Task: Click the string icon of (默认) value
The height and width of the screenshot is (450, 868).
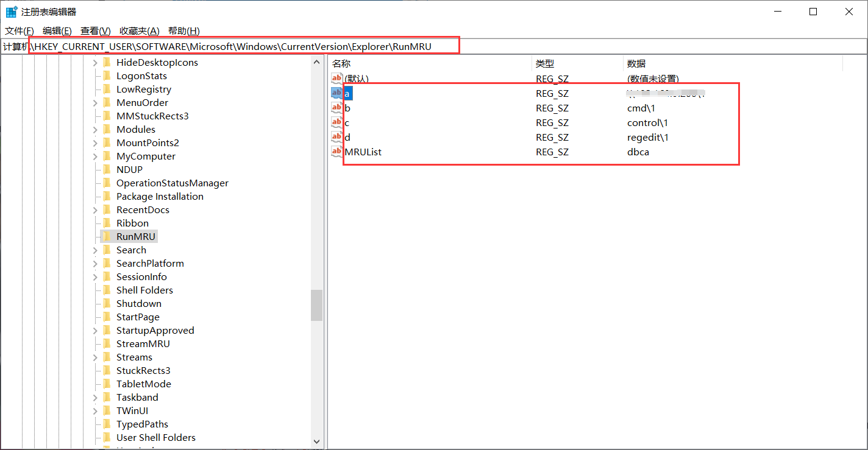Action: pos(337,79)
